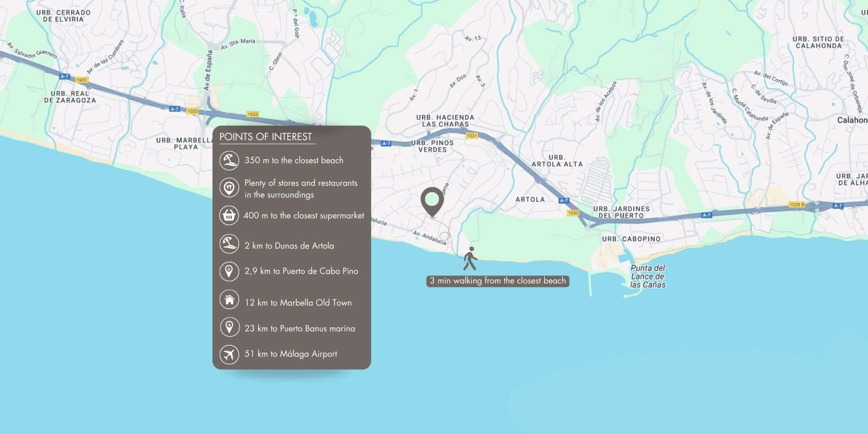Click the Artola map label
Viewport: 868px width, 434px height.
pos(530,199)
